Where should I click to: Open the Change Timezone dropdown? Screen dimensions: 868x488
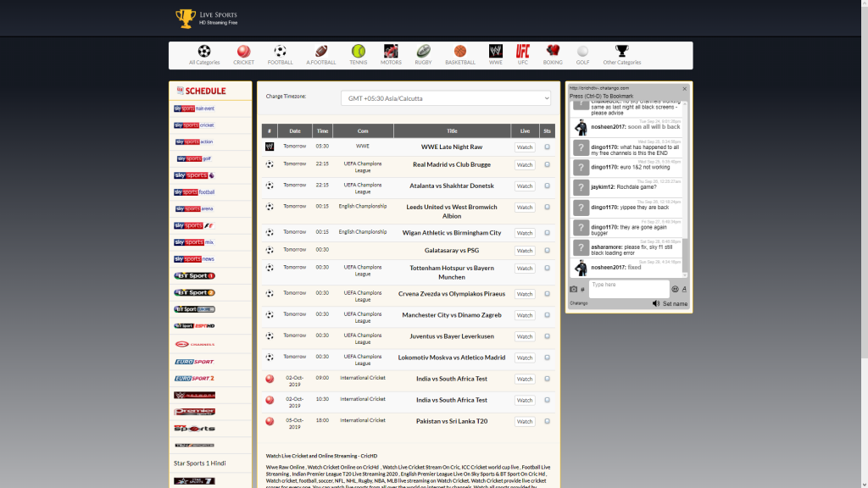446,98
